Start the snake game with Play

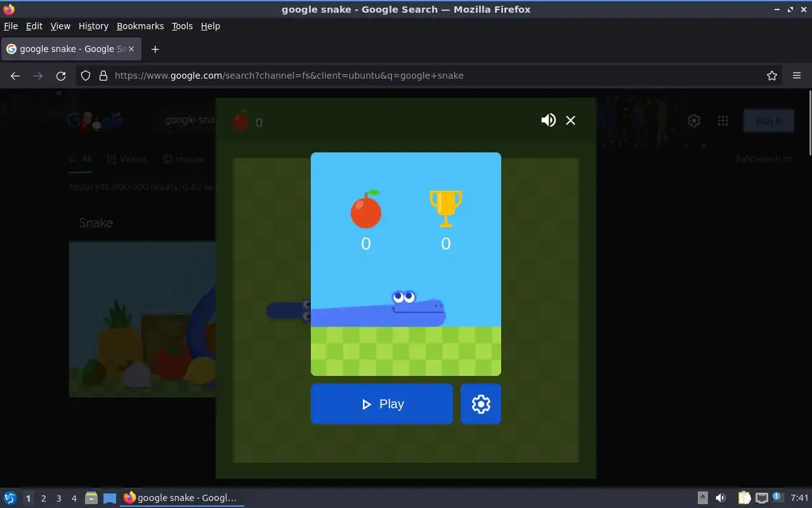click(x=382, y=404)
